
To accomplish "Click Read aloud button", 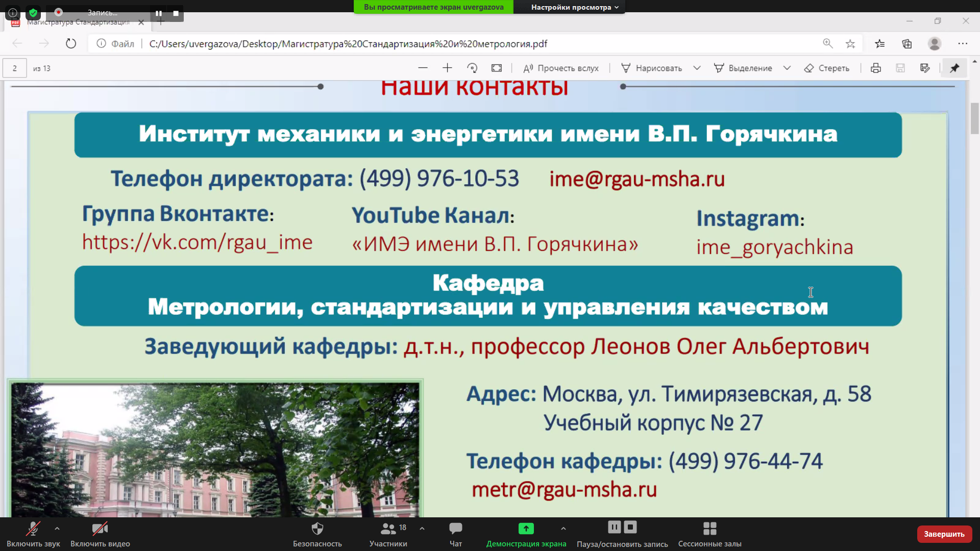I will tap(560, 68).
